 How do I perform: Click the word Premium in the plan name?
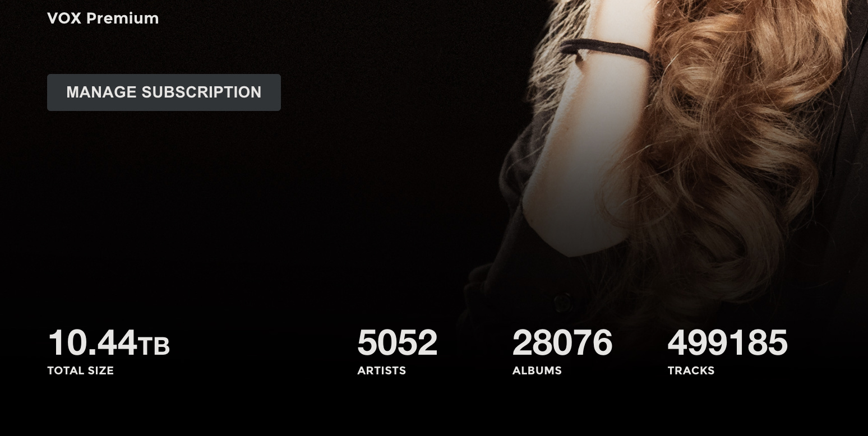pos(123,18)
